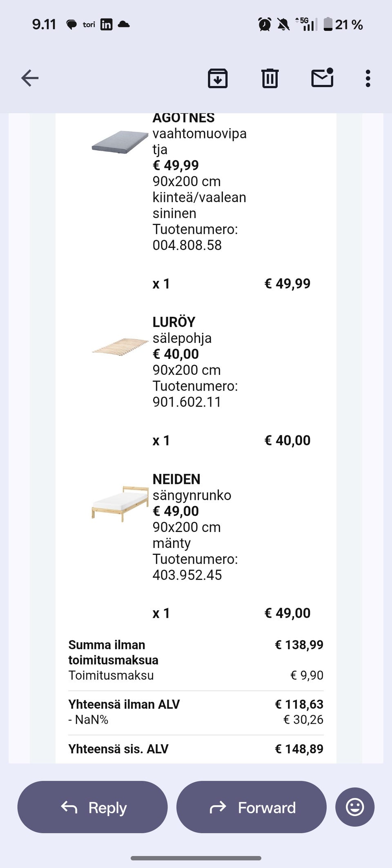Screen dimensions: 392x868
Task: Tap the tori notification icon
Action: 89,24
